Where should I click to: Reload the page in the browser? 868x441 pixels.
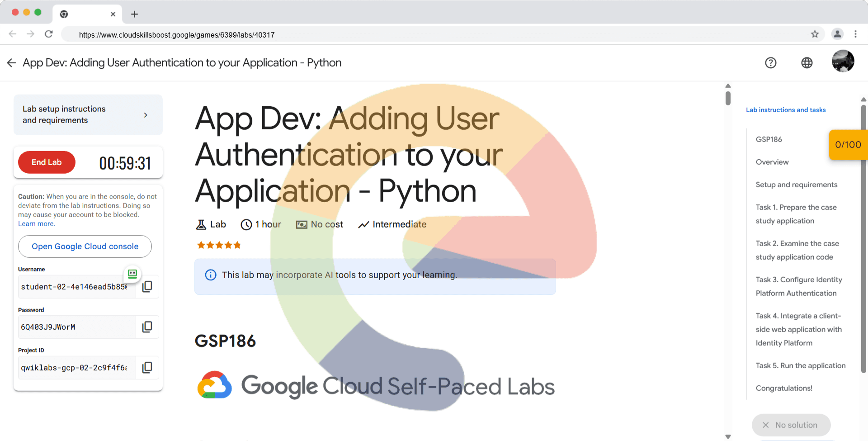coord(49,34)
